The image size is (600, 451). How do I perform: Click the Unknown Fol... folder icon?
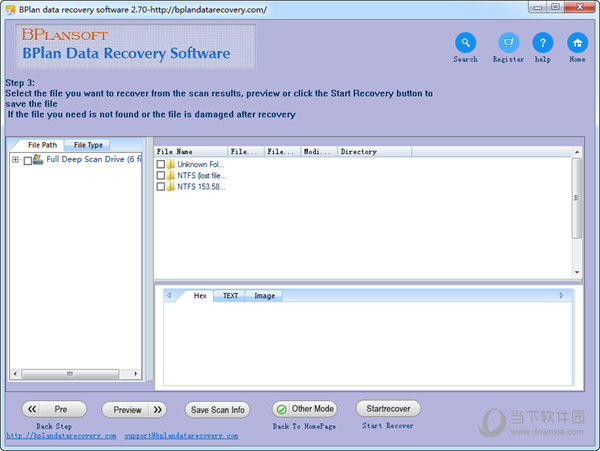pos(171,164)
